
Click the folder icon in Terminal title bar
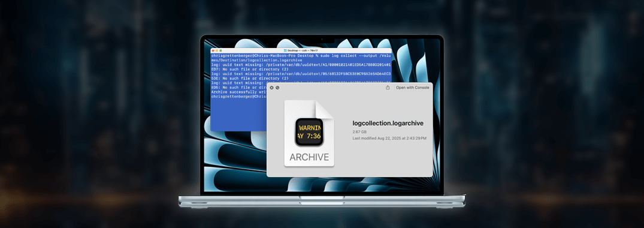[285, 50]
